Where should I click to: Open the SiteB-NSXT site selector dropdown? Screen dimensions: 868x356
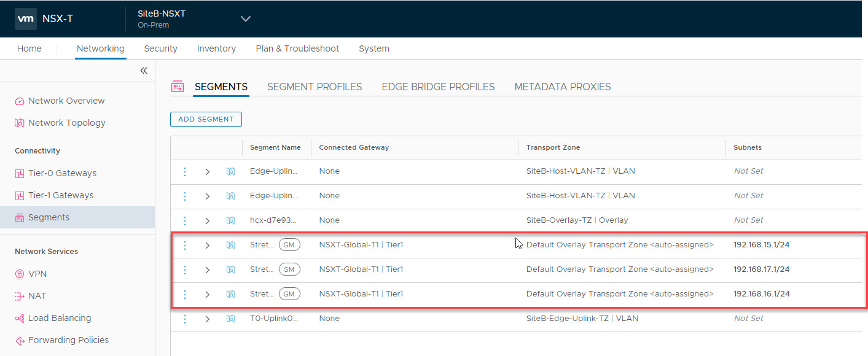(246, 18)
